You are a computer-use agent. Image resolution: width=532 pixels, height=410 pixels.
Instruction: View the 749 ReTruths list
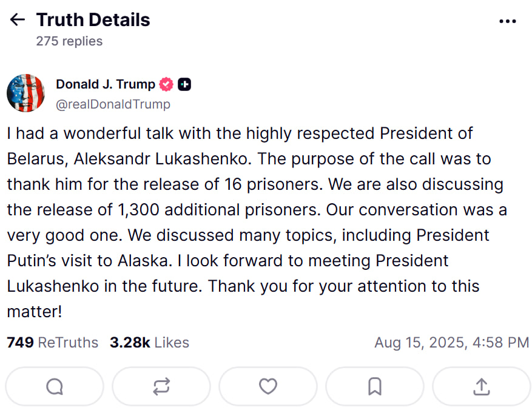coord(52,343)
